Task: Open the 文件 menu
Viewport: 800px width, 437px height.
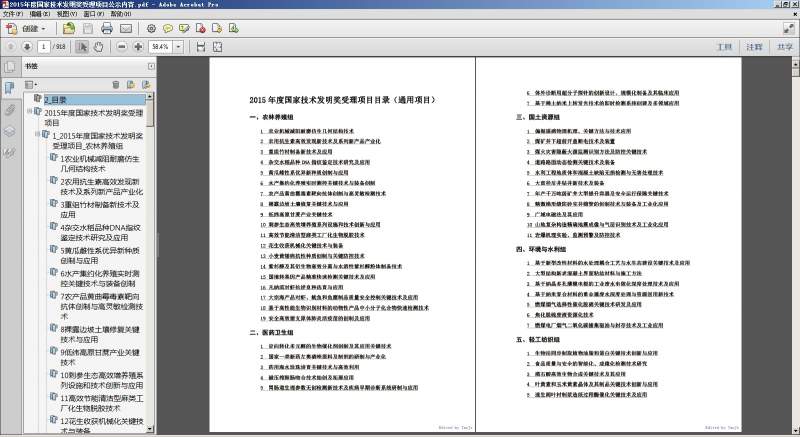Action: [13, 14]
